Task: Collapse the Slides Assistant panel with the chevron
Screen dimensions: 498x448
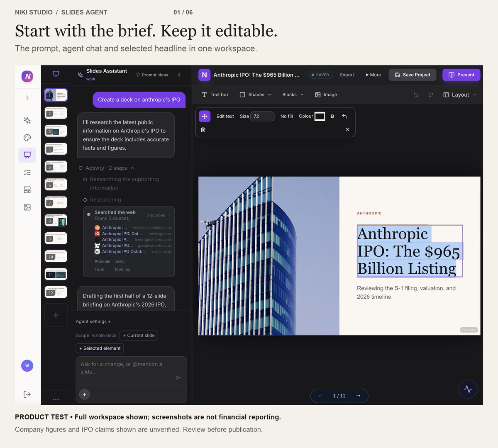Action: pyautogui.click(x=179, y=75)
